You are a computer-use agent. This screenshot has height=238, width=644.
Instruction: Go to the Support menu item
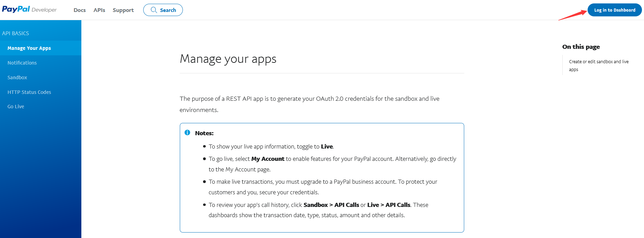pos(123,10)
